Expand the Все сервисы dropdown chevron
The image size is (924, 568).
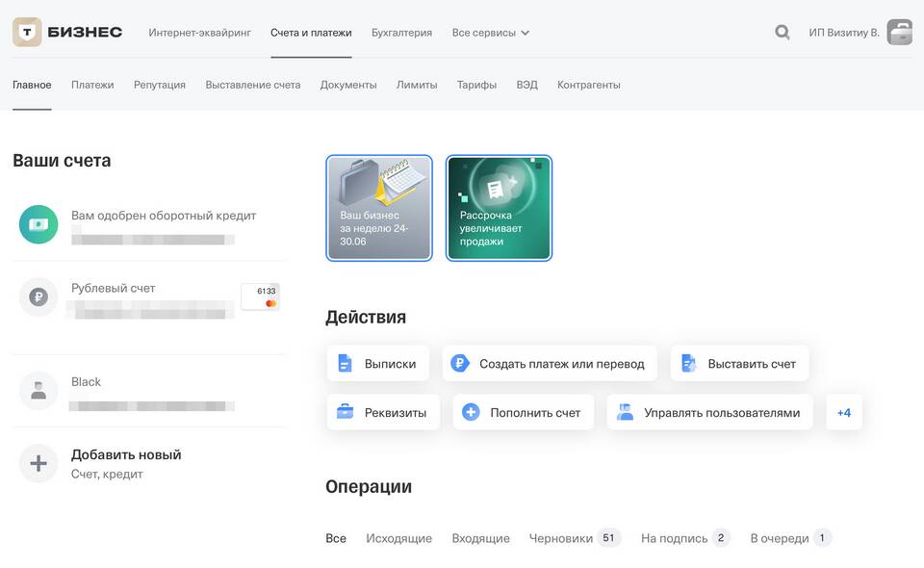(526, 33)
